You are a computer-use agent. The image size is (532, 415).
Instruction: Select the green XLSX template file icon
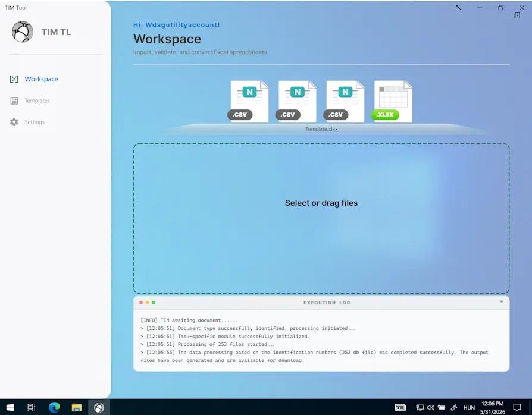click(x=392, y=102)
